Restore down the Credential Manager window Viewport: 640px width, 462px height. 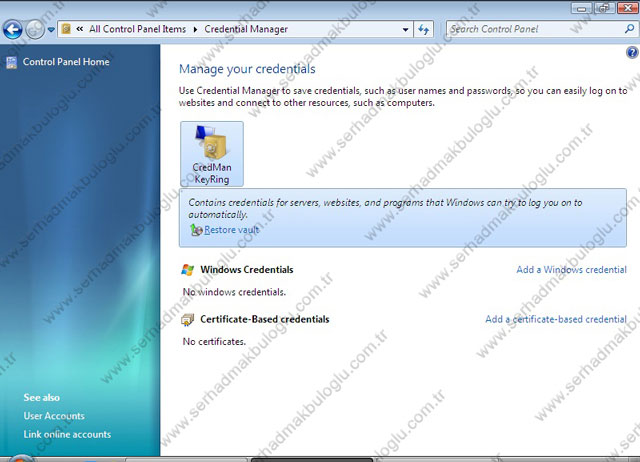[x=604, y=8]
